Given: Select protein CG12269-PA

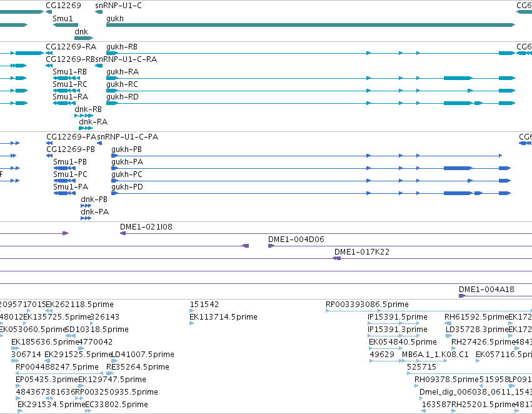Looking at the screenshot, I should 49,143.
